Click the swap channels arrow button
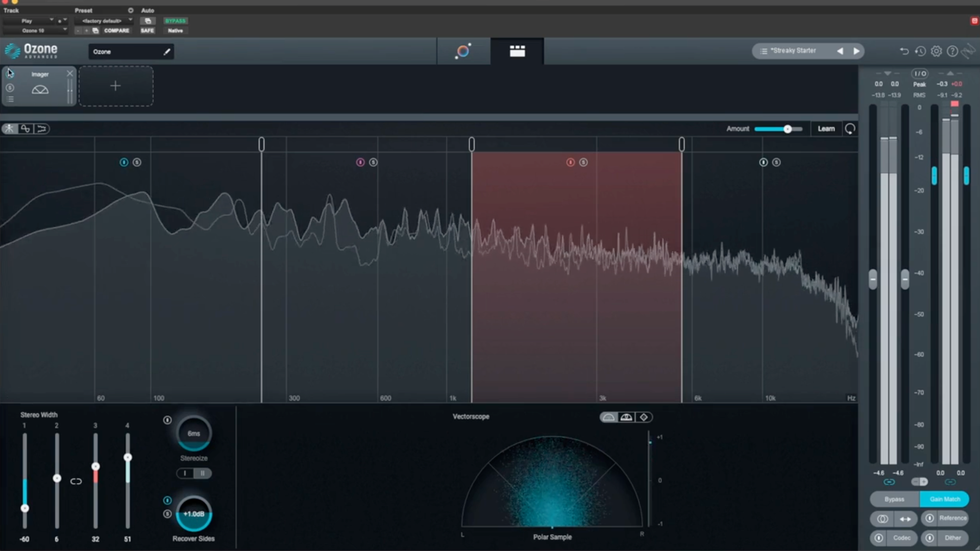This screenshot has height=551, width=980. tap(905, 519)
